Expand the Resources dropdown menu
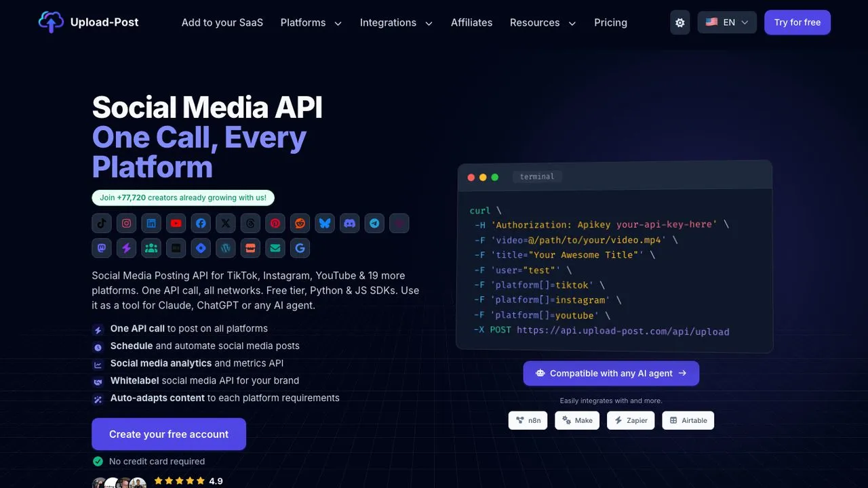The width and height of the screenshot is (868, 488). pos(543,22)
